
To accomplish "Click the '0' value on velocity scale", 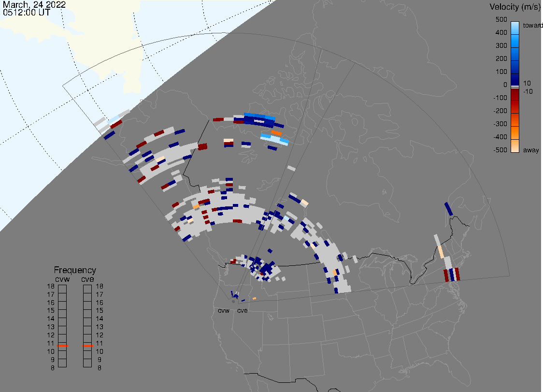I will pos(505,85).
